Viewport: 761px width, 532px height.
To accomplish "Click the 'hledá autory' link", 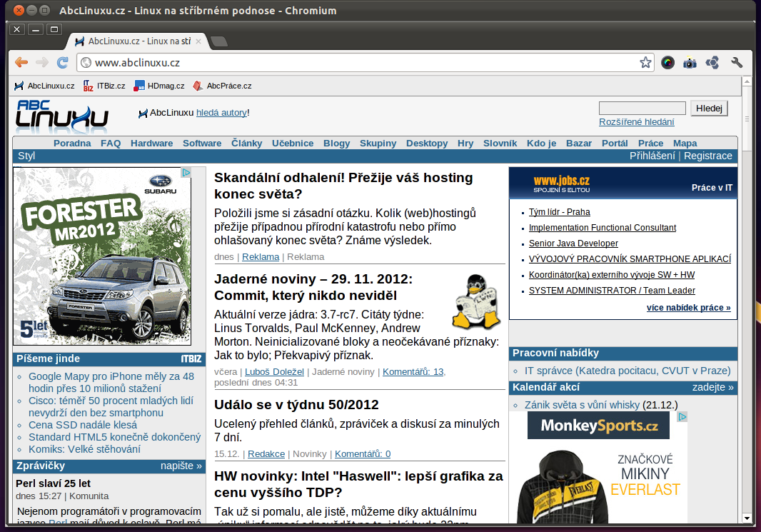I will click(221, 113).
